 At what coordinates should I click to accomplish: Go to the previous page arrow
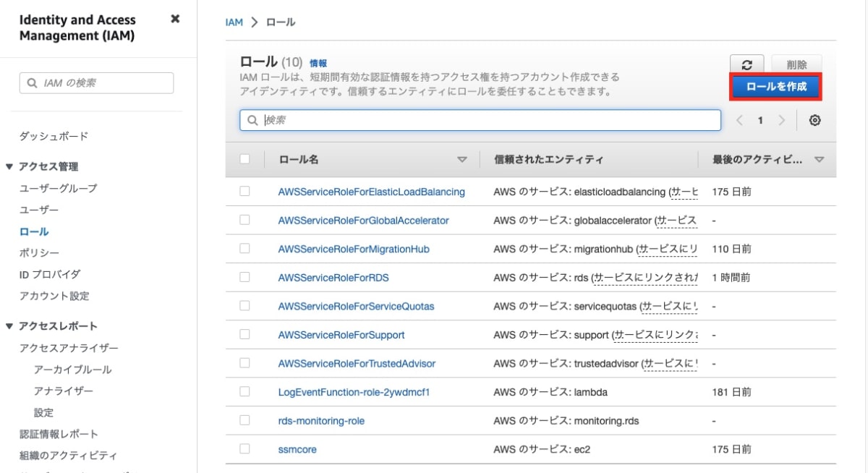click(x=739, y=120)
